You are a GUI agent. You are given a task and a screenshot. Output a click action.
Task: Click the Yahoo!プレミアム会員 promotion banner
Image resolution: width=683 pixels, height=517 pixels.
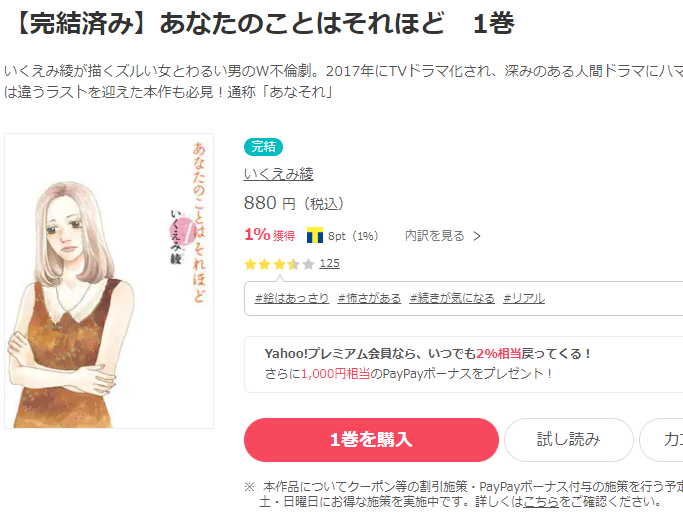(463, 364)
